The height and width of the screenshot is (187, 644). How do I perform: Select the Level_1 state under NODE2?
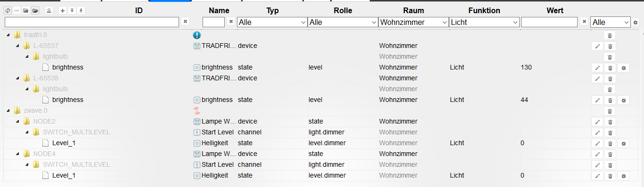[x=64, y=143]
